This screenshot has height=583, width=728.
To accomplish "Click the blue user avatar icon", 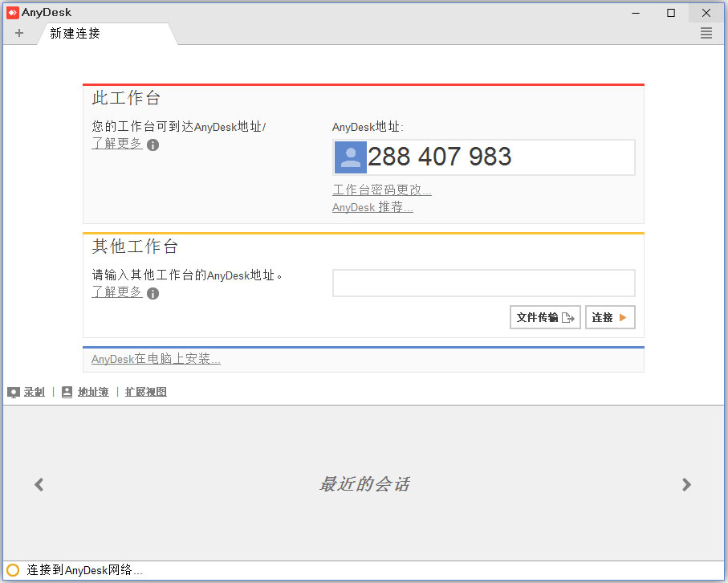I will (x=351, y=157).
